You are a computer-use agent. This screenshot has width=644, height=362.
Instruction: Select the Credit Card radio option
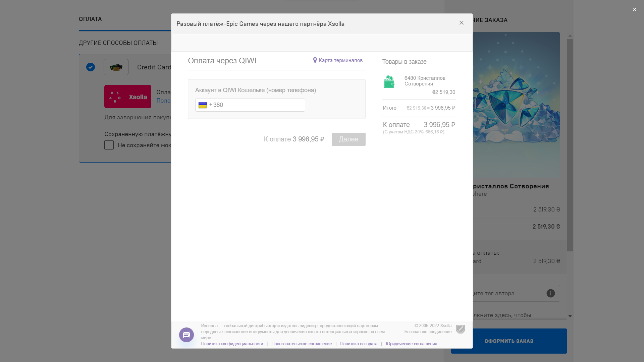click(91, 67)
